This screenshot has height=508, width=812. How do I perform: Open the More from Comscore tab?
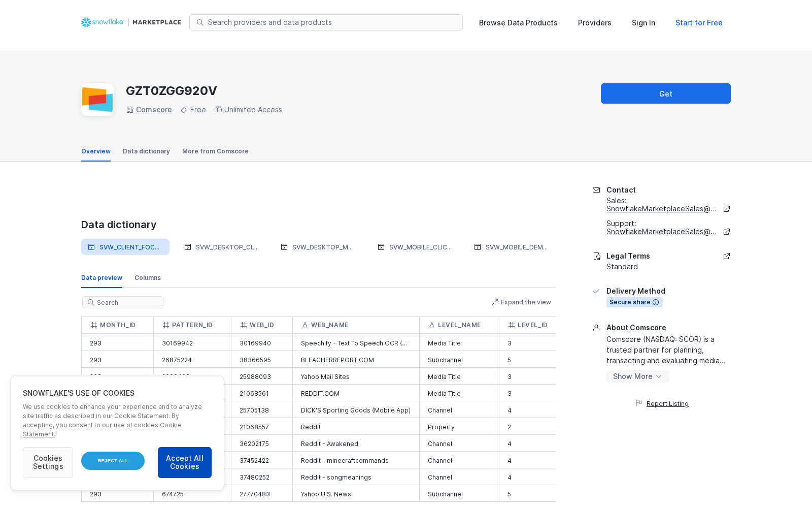tap(215, 151)
